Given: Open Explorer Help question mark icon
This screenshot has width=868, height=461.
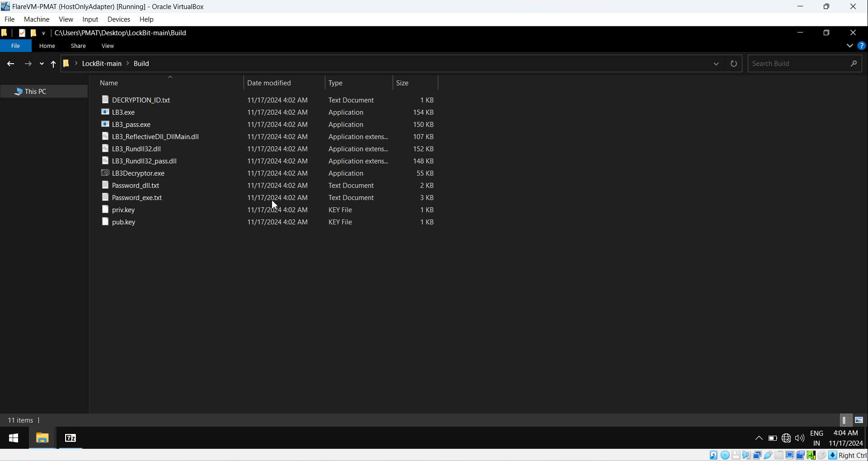Looking at the screenshot, I should pyautogui.click(x=862, y=46).
